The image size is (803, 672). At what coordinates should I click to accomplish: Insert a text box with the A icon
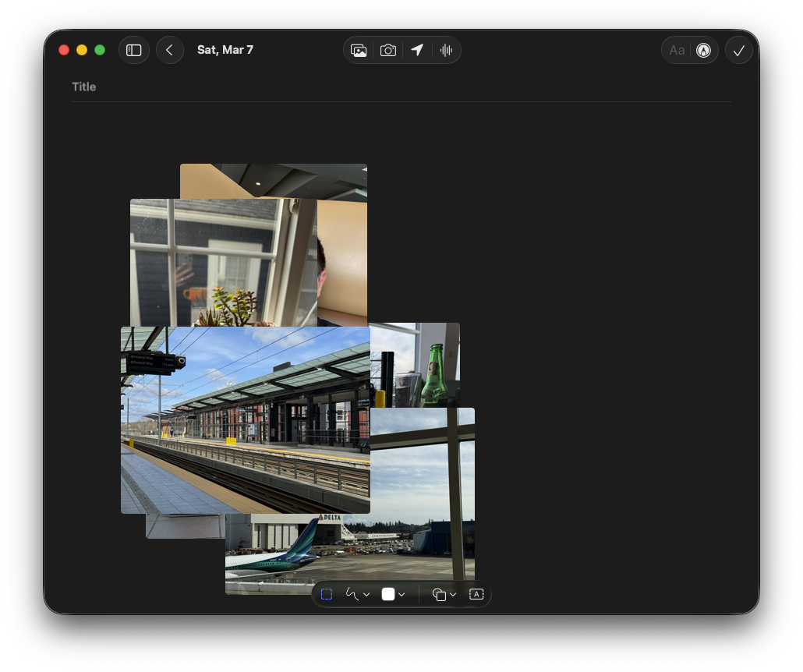[x=476, y=594]
